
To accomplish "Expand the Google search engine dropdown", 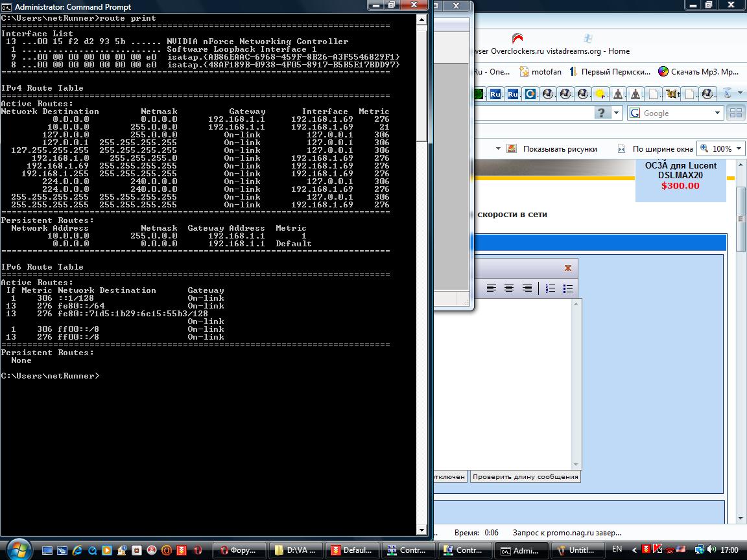I will tap(717, 113).
